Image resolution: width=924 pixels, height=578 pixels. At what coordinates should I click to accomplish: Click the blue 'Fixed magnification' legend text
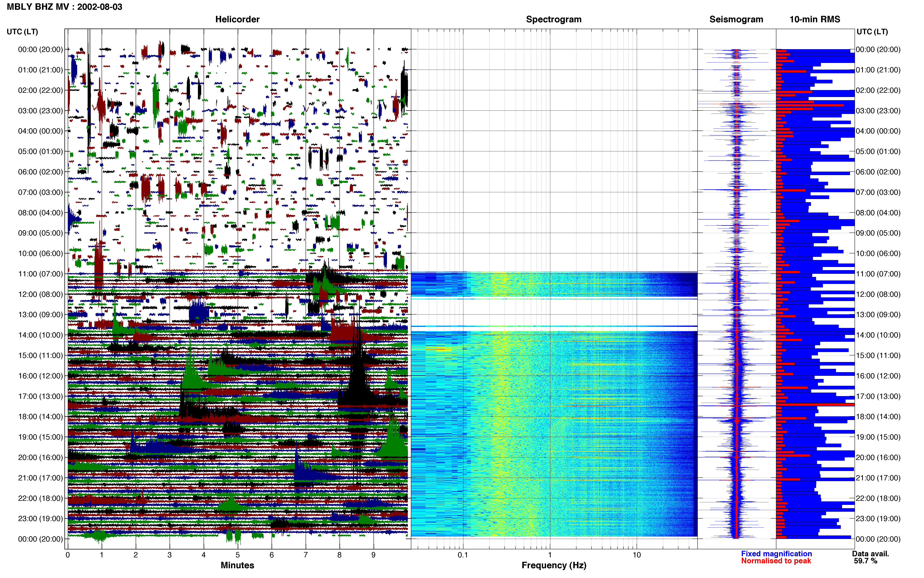[x=777, y=554]
